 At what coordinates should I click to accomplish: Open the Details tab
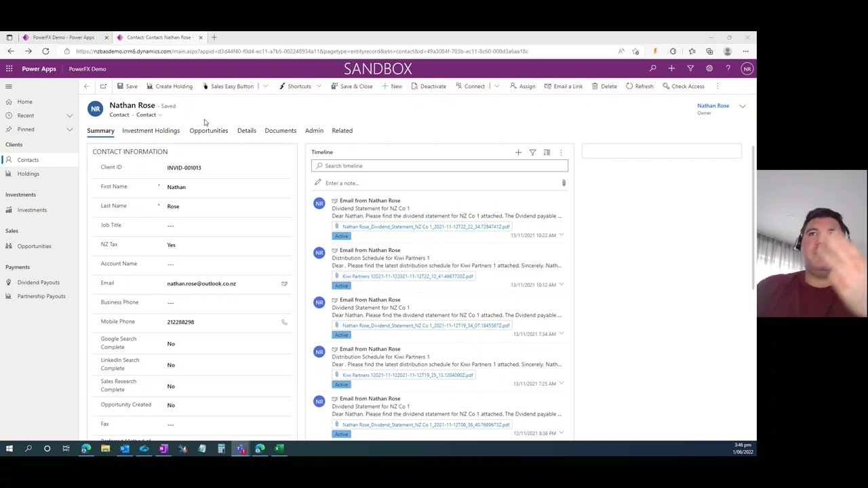coord(247,131)
